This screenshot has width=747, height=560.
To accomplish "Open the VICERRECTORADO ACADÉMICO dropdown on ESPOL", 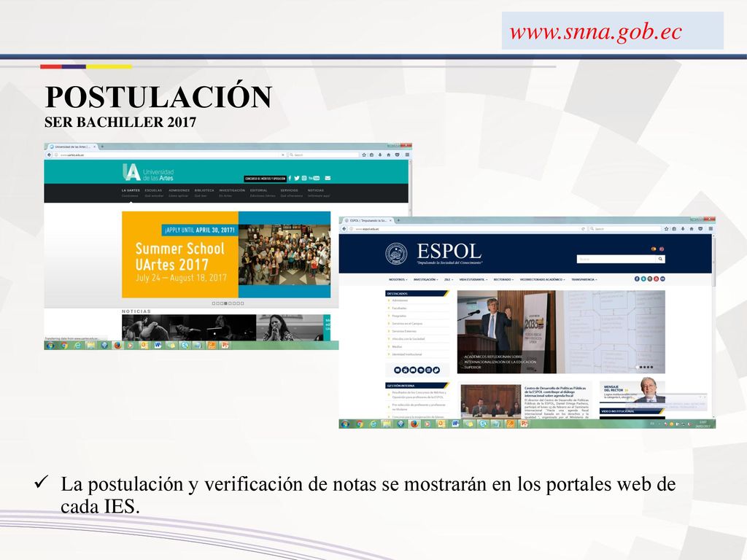I will [x=543, y=279].
